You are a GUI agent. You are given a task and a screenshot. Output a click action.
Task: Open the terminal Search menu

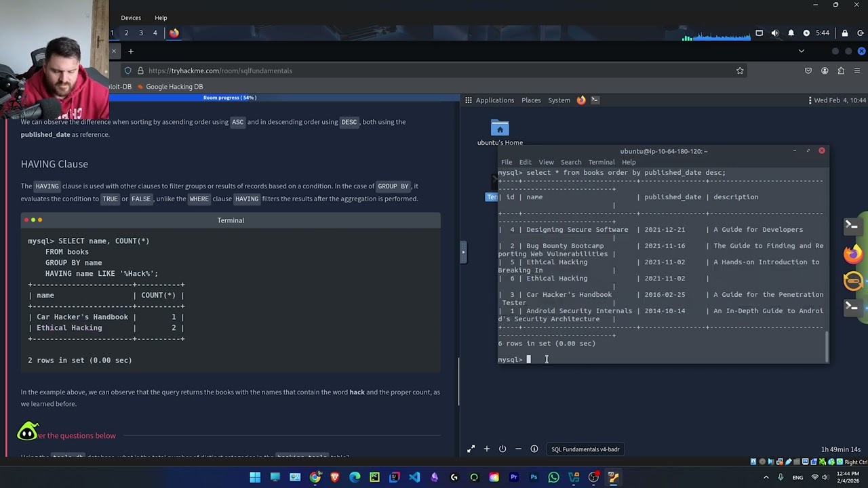pos(571,162)
